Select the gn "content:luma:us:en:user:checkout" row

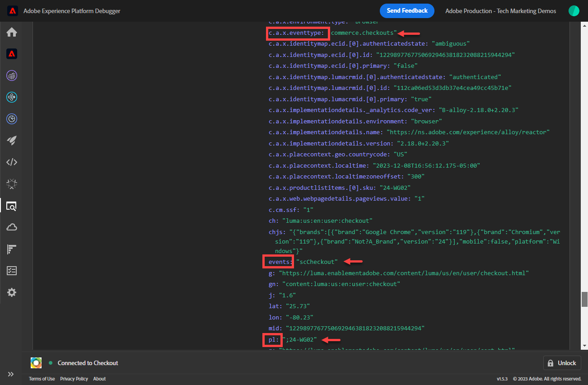point(334,284)
